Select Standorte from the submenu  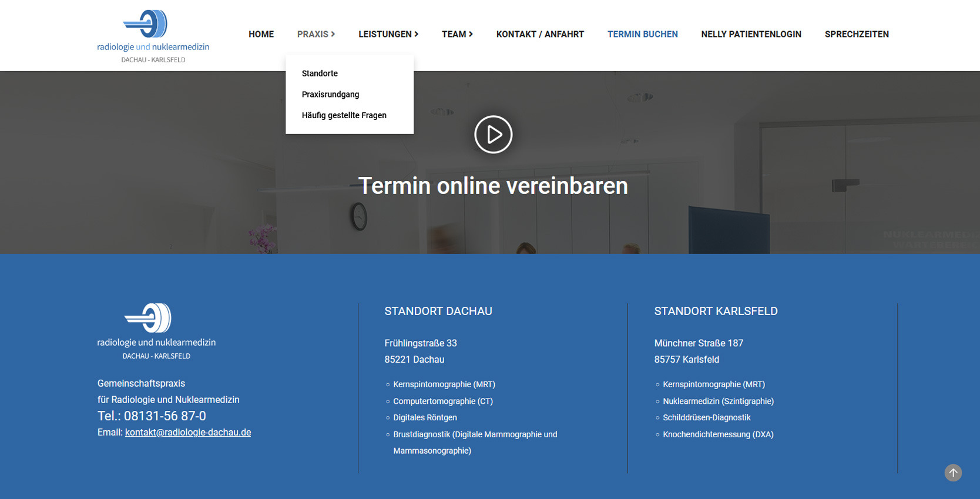320,73
